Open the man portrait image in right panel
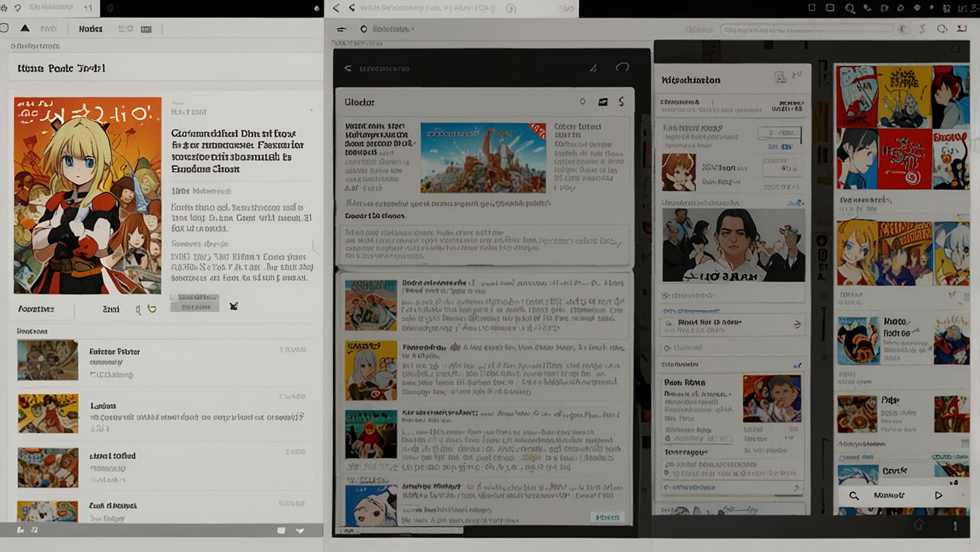This screenshot has width=980, height=552. (734, 245)
